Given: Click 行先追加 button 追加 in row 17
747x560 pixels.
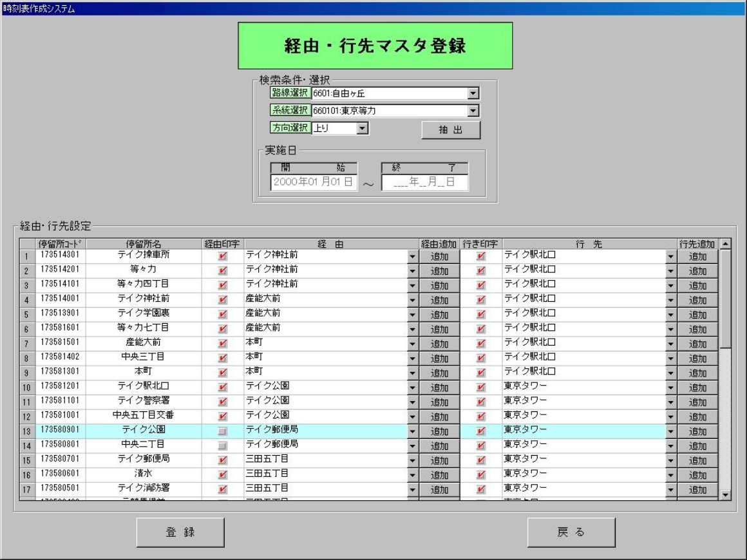Looking at the screenshot, I should click(697, 490).
